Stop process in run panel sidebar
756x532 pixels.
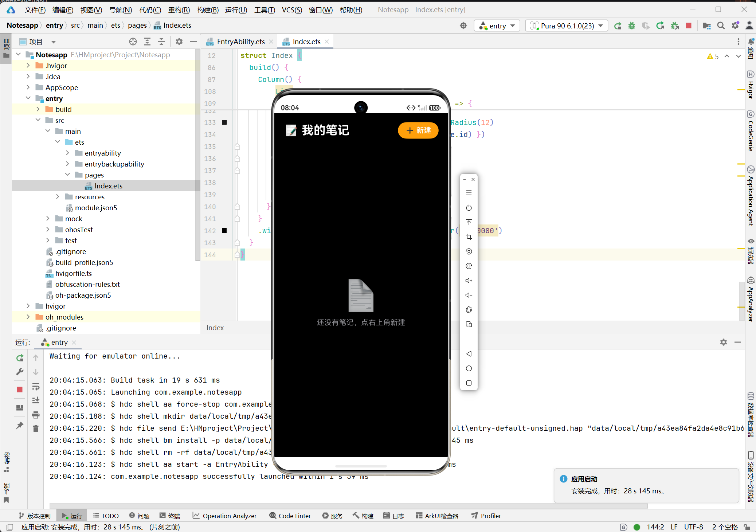click(x=20, y=390)
